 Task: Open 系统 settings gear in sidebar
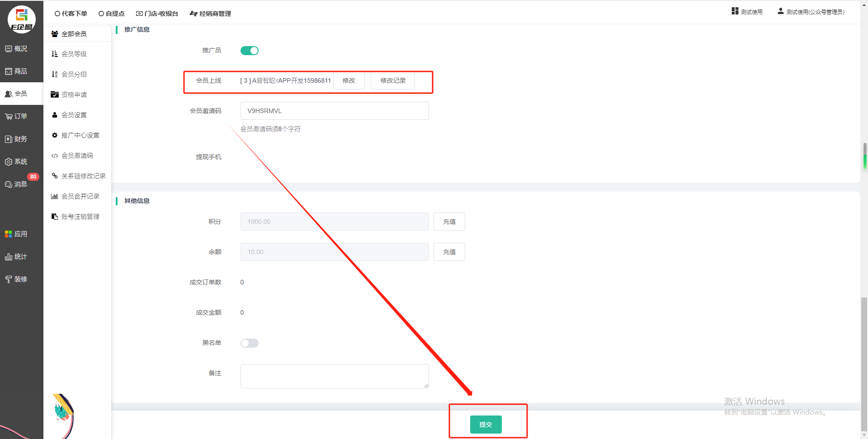click(9, 162)
